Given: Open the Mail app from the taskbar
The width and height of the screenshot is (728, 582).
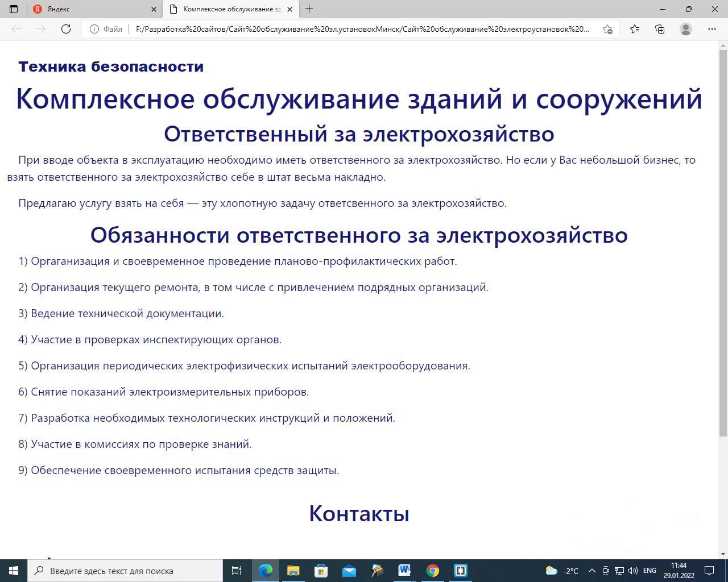Looking at the screenshot, I should point(349,571).
